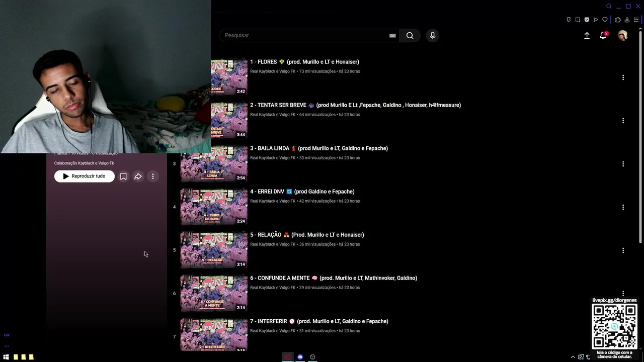Click Colaboração Kayblack e Vulgo Fk text

[x=84, y=163]
